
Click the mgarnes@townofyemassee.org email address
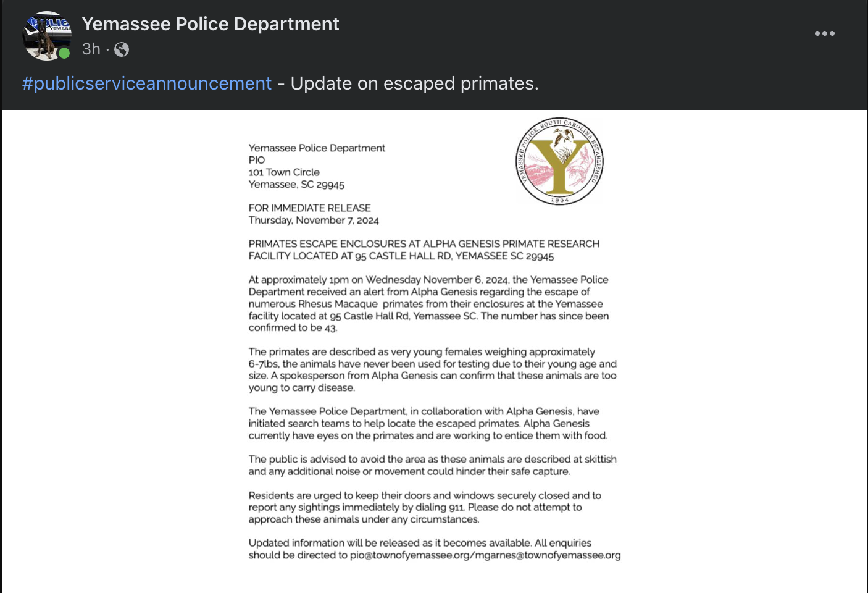tap(548, 555)
